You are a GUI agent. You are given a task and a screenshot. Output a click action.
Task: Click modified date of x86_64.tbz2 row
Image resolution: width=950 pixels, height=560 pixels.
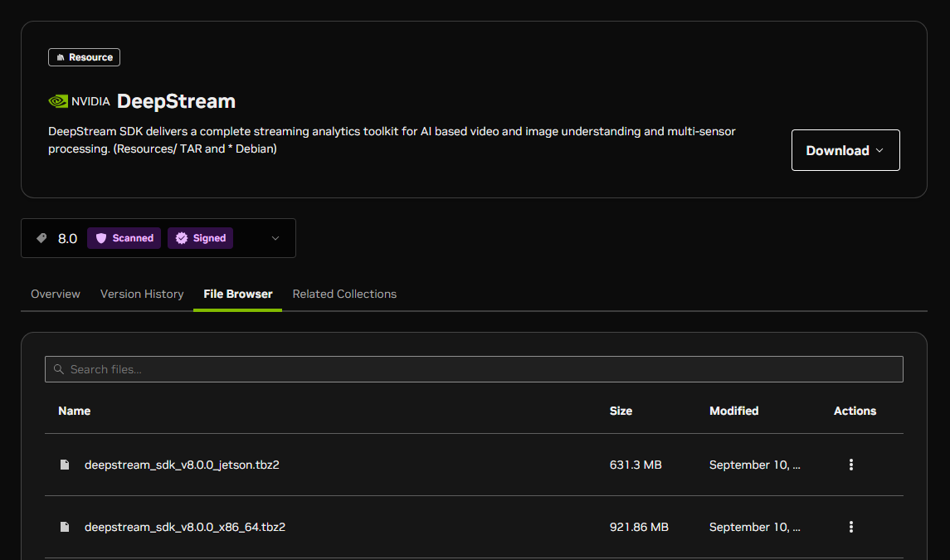[x=755, y=528]
